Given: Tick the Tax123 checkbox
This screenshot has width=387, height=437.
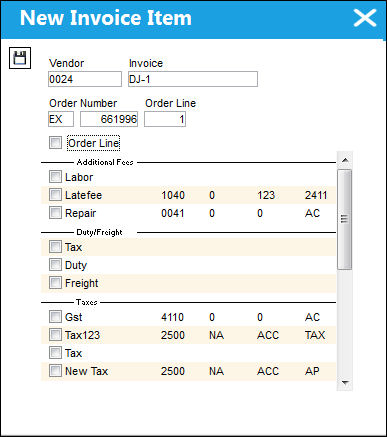Looking at the screenshot, I should [x=55, y=335].
